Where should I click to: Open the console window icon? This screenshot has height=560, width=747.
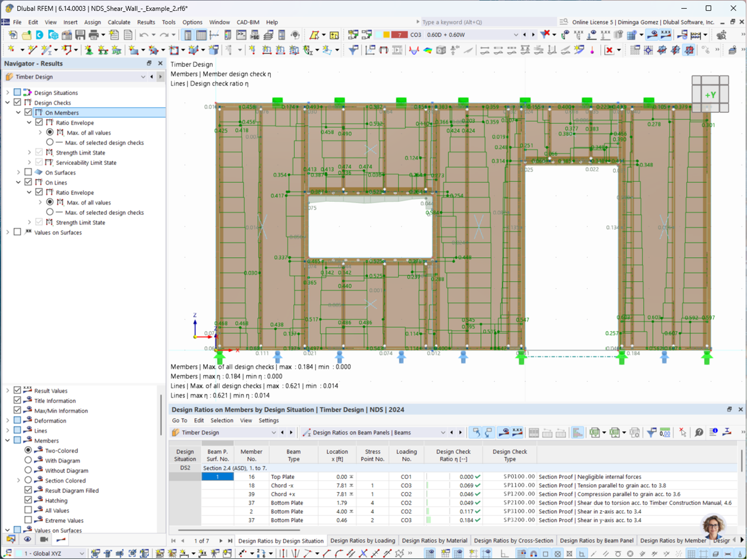pos(241,35)
